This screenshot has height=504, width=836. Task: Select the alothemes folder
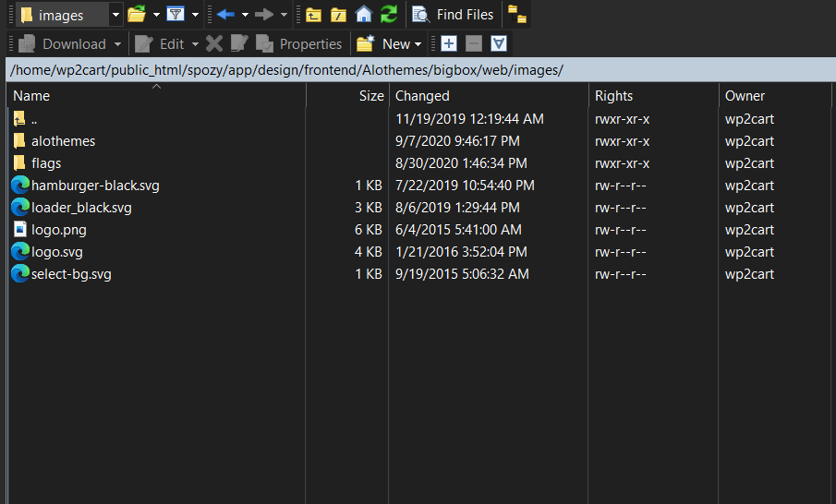pos(63,141)
